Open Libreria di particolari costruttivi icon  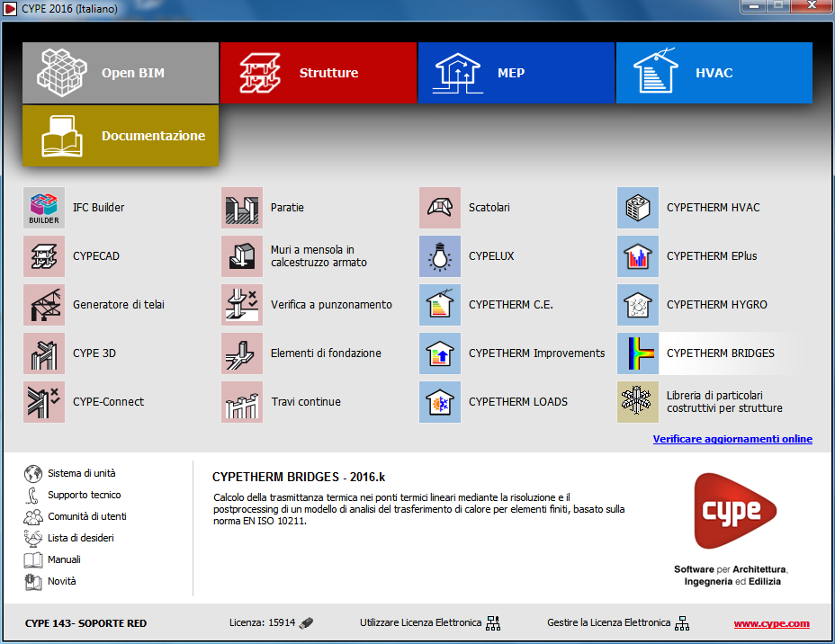click(x=638, y=402)
